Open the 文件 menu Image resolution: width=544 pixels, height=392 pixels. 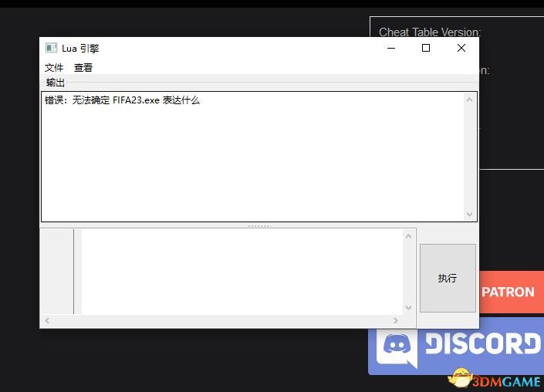[x=54, y=68]
